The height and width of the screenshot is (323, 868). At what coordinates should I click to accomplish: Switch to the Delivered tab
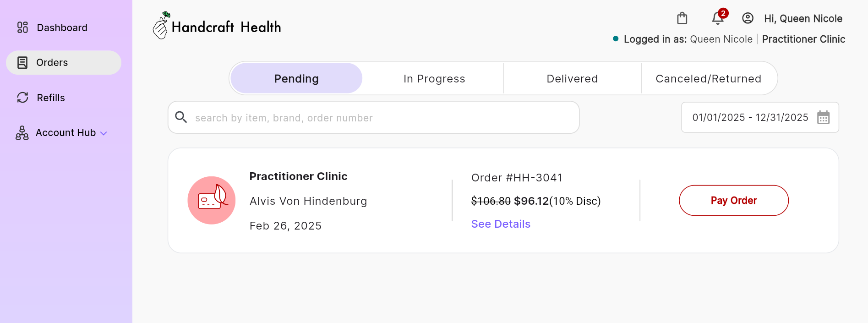coord(572,78)
